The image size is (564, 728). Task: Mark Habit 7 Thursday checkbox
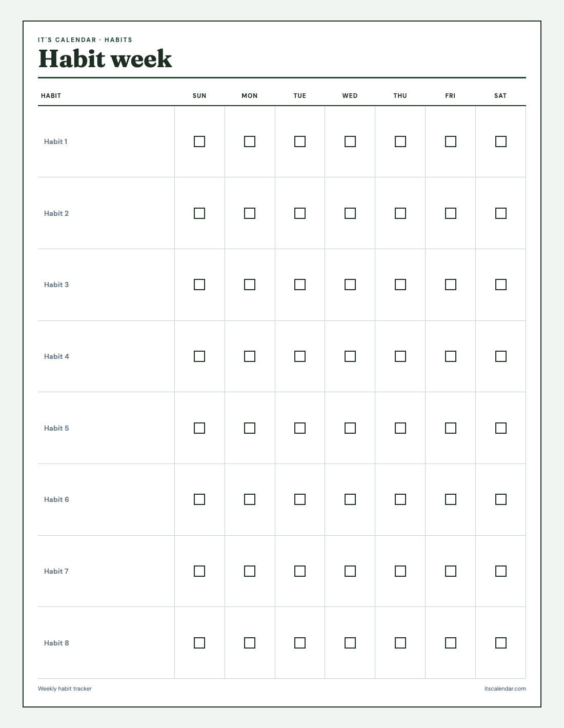coord(400,571)
